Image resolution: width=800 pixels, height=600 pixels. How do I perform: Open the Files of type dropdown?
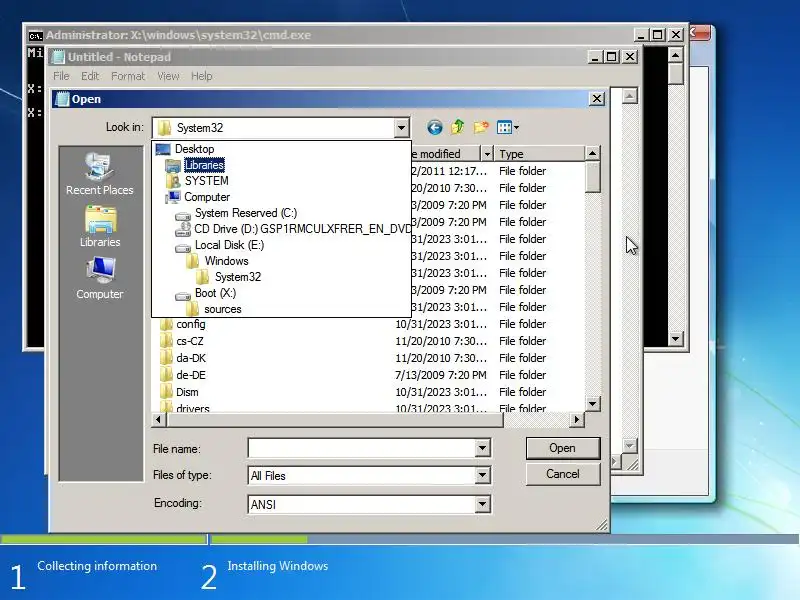[x=482, y=476]
